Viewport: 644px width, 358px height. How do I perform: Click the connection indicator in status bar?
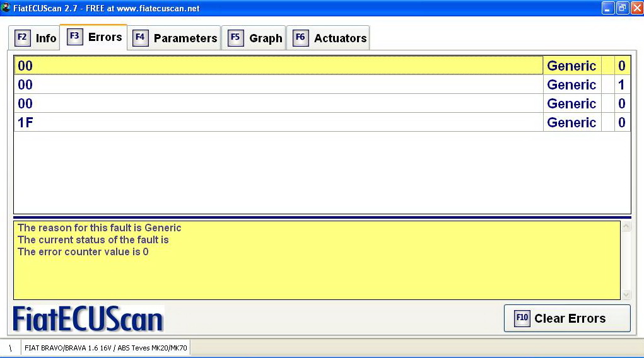click(10, 348)
